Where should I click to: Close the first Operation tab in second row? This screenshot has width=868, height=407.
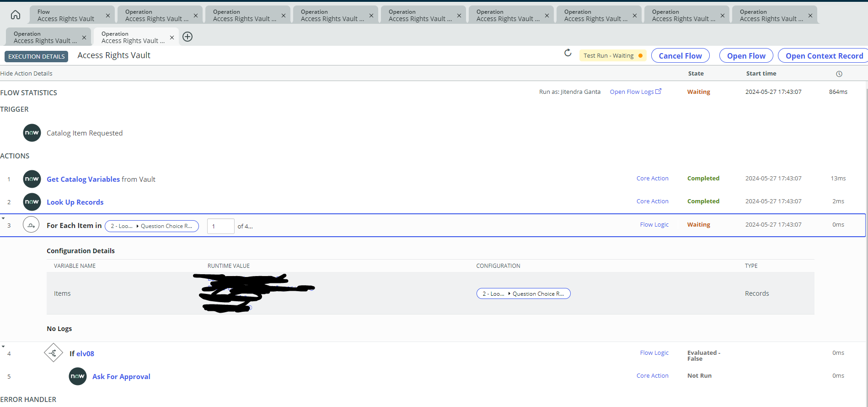(84, 38)
